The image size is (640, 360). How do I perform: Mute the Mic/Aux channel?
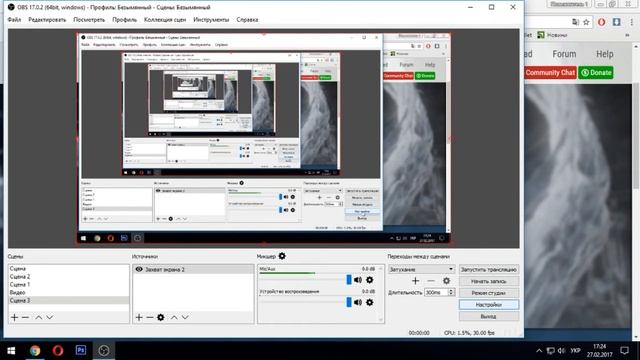(358, 280)
